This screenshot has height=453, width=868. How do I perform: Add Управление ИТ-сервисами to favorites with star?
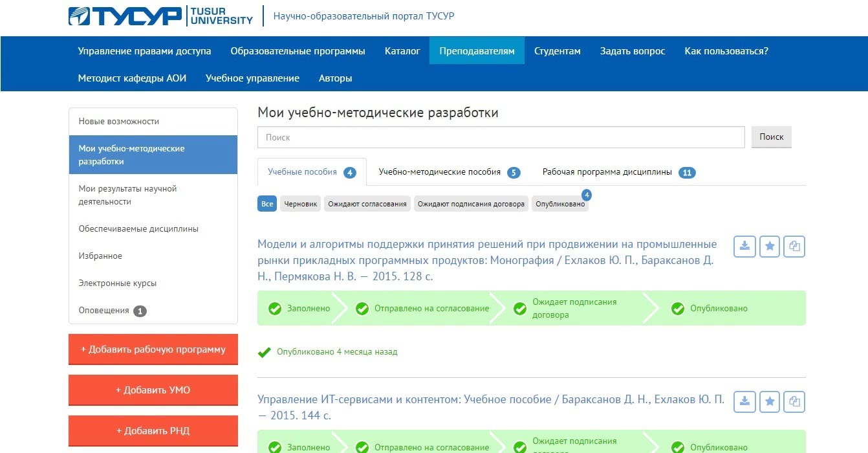[769, 402]
